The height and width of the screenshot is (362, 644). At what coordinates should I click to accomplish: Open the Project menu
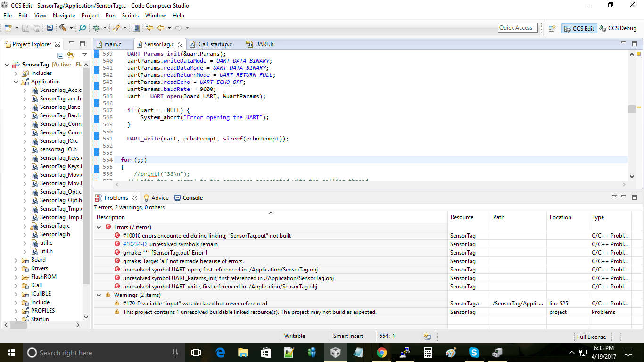(x=91, y=16)
